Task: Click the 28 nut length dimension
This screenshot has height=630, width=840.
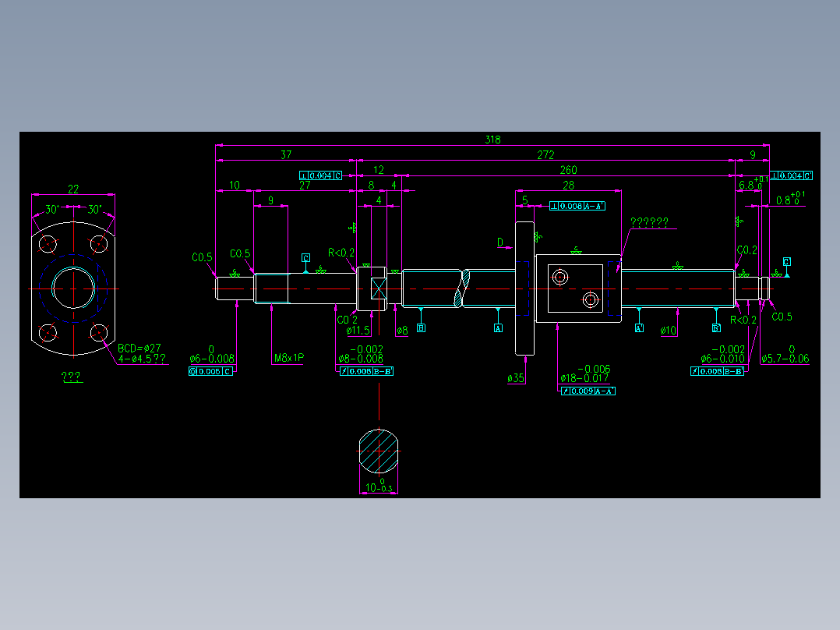Action: [568, 185]
